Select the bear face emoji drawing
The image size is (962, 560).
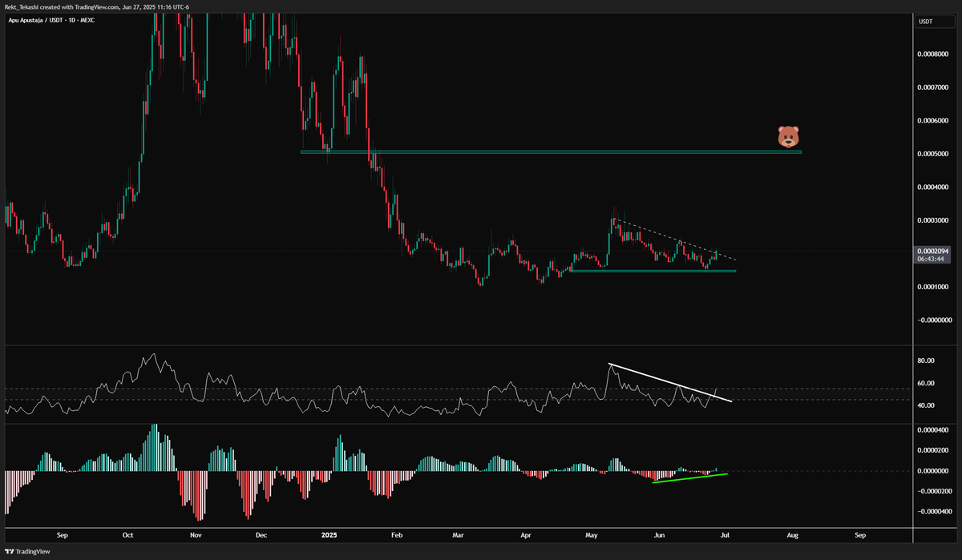click(x=790, y=136)
